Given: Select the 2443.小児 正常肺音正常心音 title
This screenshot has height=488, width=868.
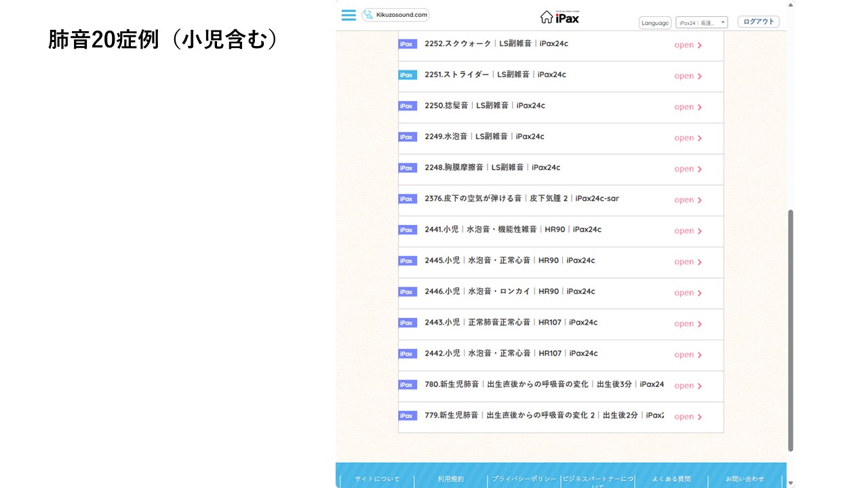Looking at the screenshot, I should point(511,323).
